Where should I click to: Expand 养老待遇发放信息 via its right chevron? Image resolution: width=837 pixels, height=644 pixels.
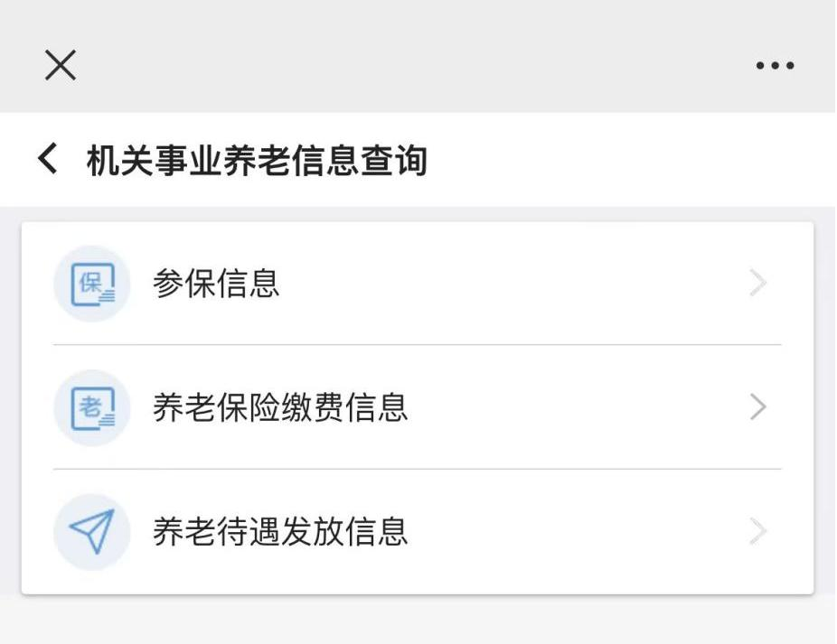pyautogui.click(x=758, y=531)
